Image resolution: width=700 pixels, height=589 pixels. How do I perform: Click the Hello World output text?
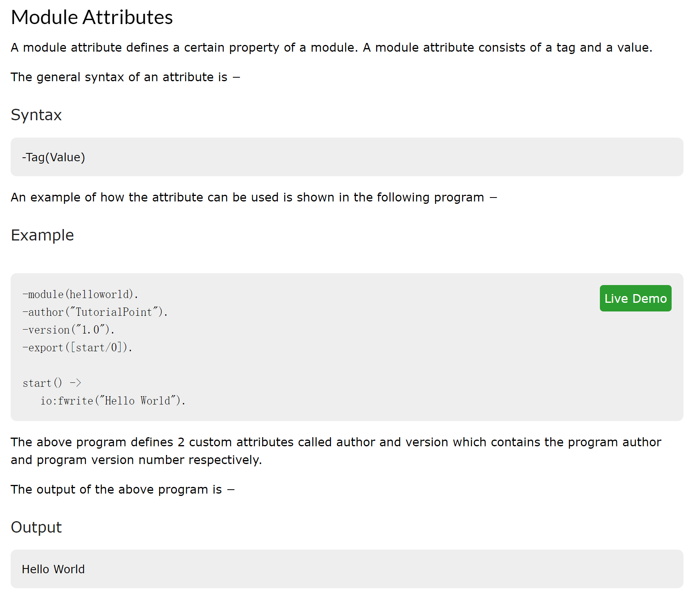pos(53,569)
